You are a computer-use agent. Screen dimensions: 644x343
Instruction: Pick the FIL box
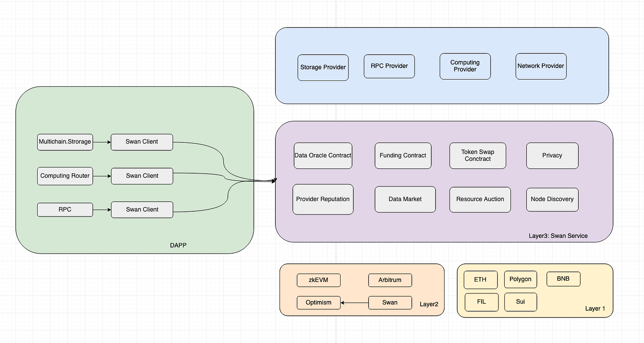pyautogui.click(x=482, y=302)
